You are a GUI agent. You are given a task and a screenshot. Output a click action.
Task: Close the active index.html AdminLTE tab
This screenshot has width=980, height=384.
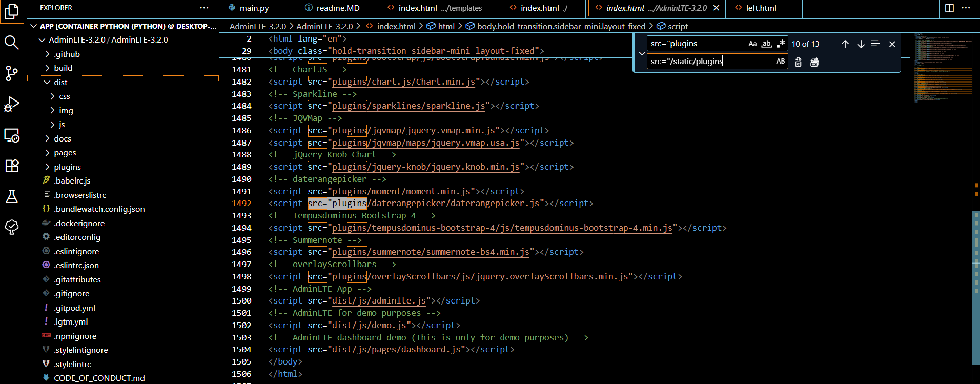point(716,8)
